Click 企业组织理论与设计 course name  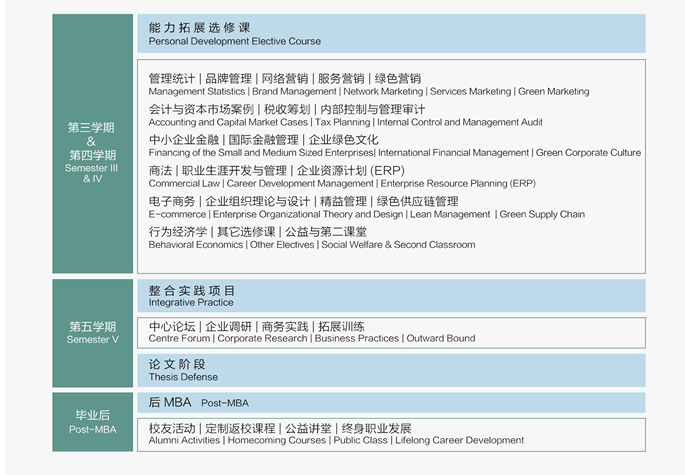point(258,201)
